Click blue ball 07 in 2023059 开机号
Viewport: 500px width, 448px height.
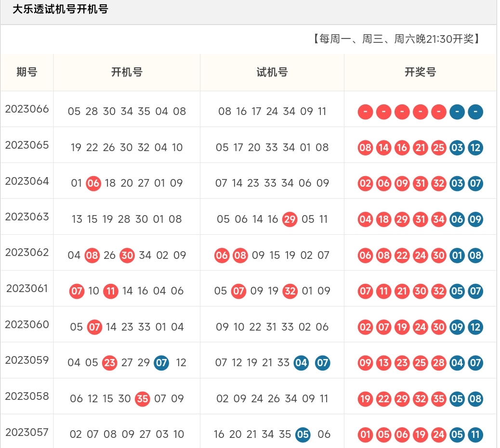click(x=161, y=363)
